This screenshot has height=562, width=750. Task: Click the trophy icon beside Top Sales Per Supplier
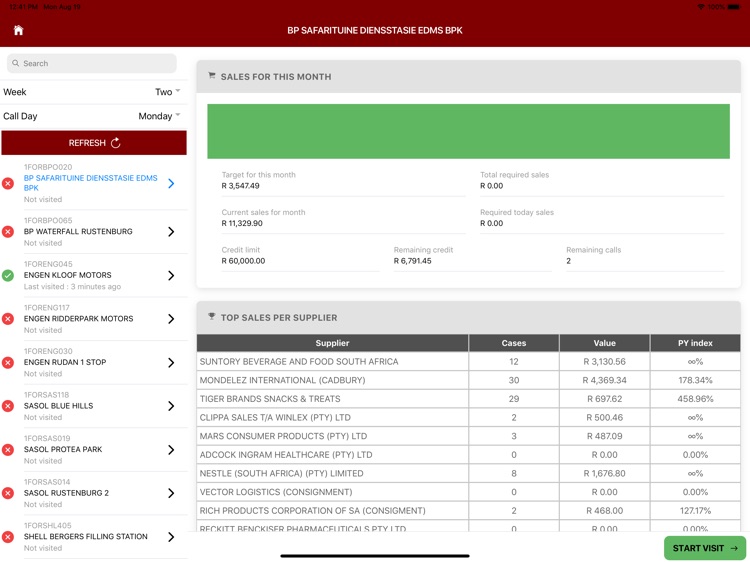pos(212,317)
